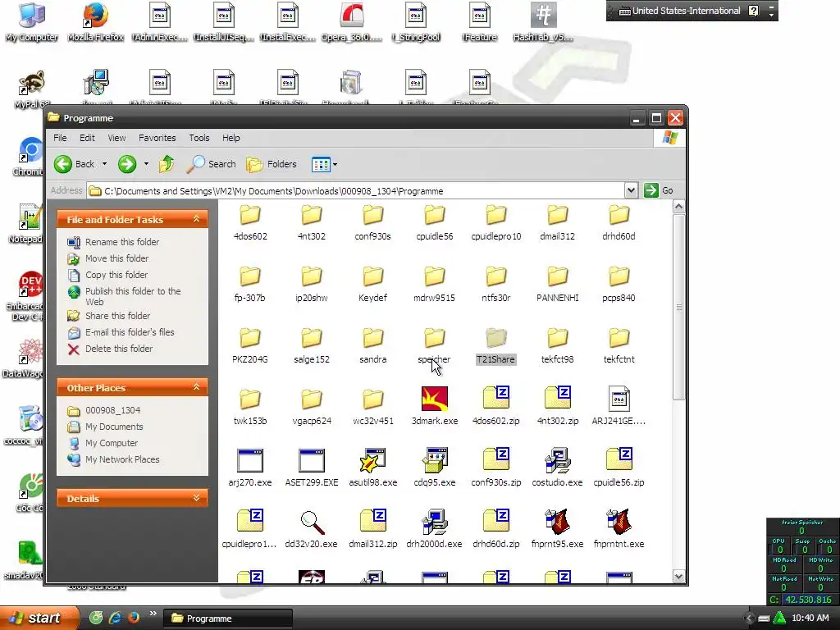Open the File menu
This screenshot has width=840, height=630.
tap(60, 138)
